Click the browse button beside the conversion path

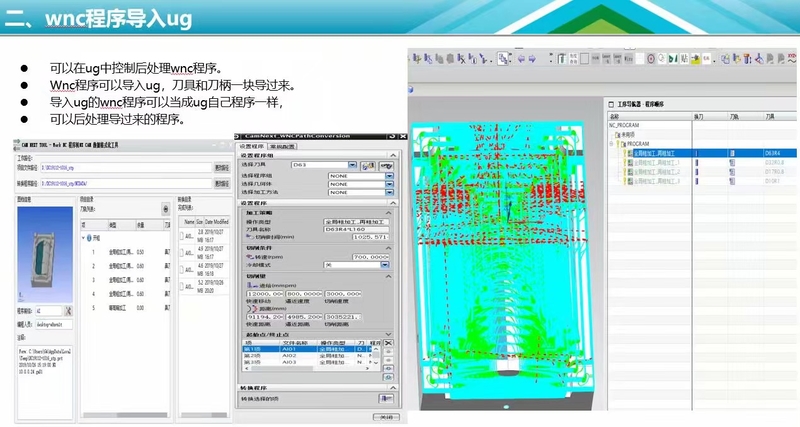pos(222,183)
